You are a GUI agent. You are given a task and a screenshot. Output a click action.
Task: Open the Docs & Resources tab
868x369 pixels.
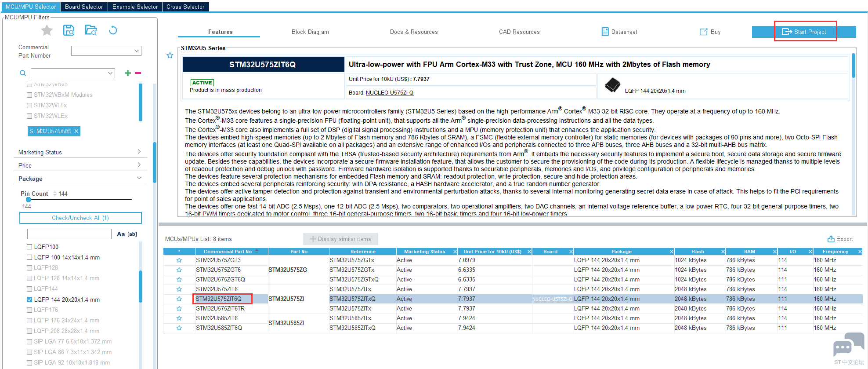(414, 32)
